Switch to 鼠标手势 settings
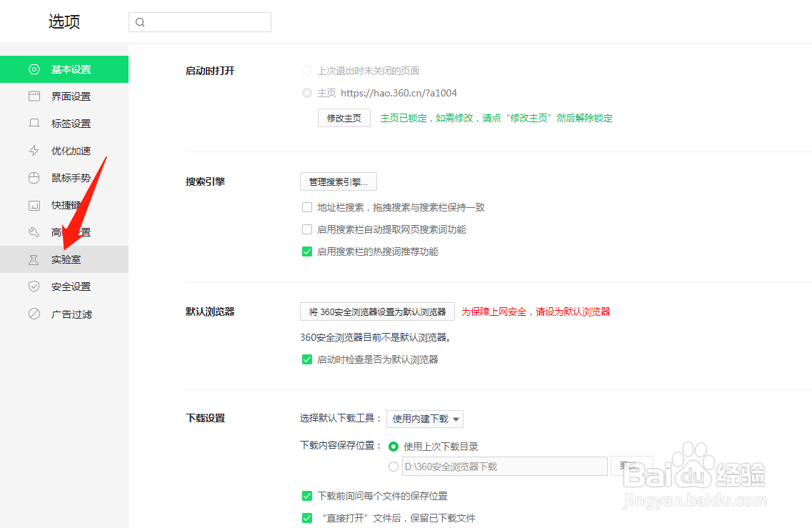812x528 pixels. tap(64, 178)
